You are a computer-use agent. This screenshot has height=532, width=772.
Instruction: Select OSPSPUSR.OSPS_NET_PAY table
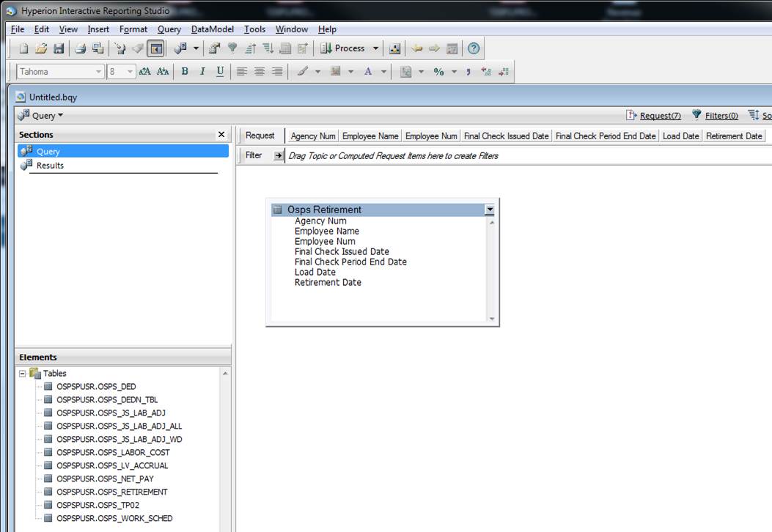[105, 479]
